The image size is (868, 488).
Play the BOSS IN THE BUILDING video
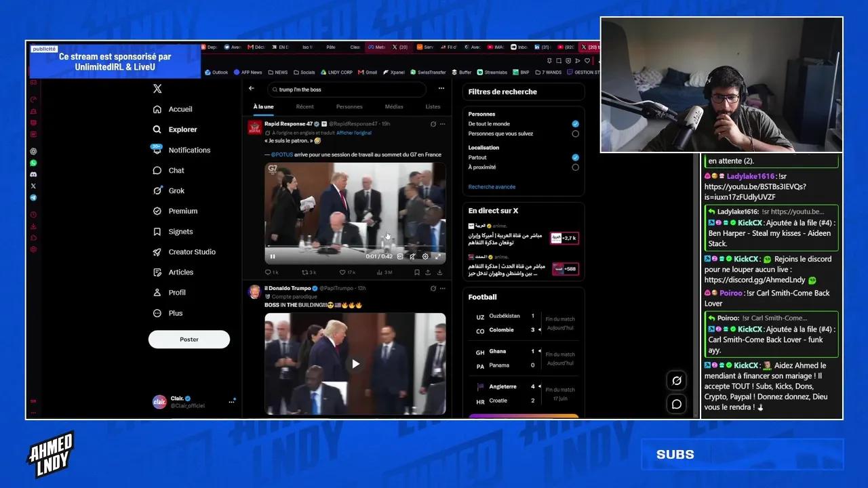(x=355, y=364)
